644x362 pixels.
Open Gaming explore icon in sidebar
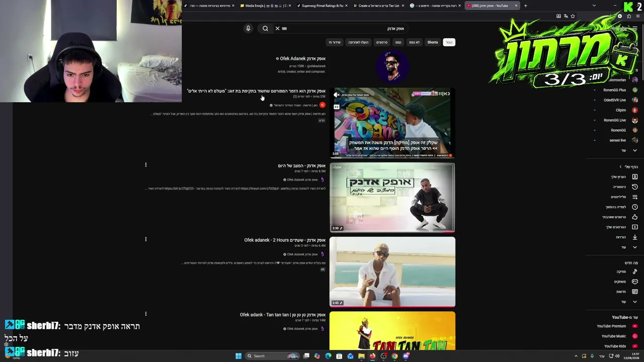[635, 282]
